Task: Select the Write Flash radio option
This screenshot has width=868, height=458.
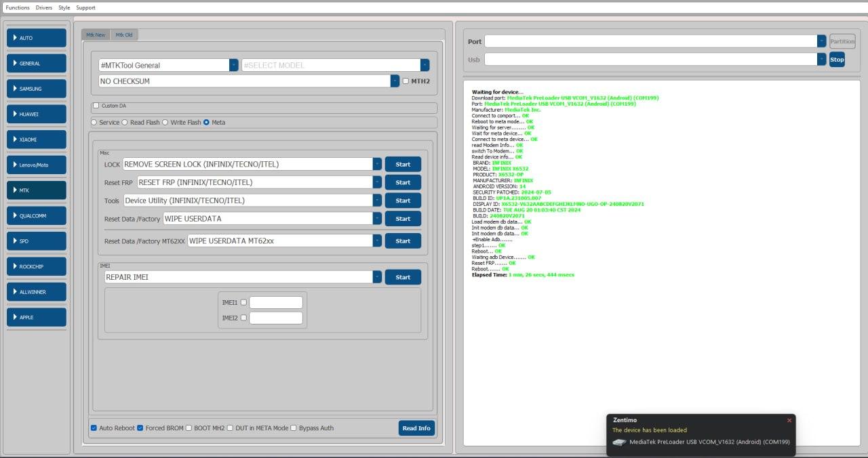Action: 165,123
